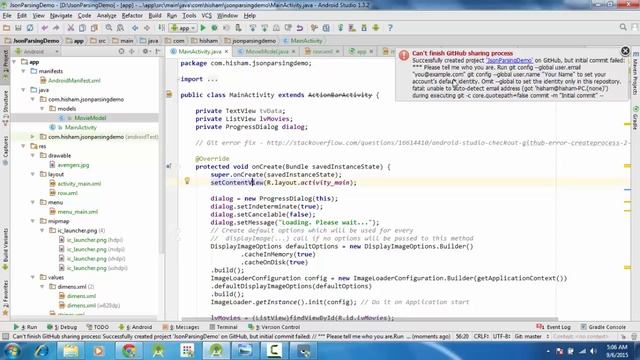Click the Save All toolbar icon
This screenshot has width=640, height=360.
tap(18, 28)
